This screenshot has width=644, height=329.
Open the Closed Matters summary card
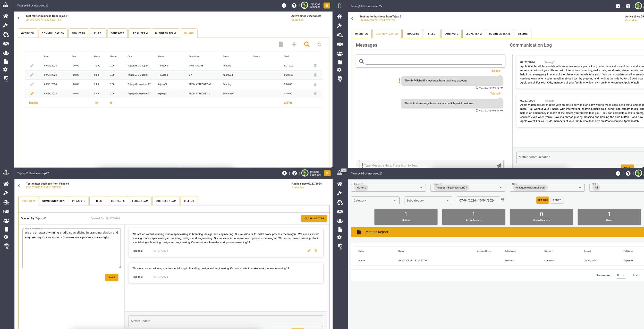coord(541,217)
